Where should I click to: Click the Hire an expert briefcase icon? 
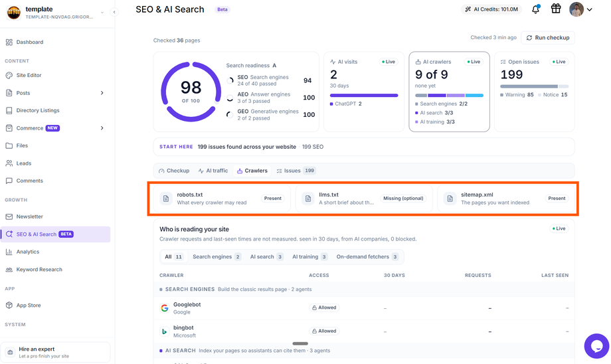pyautogui.click(x=11, y=352)
